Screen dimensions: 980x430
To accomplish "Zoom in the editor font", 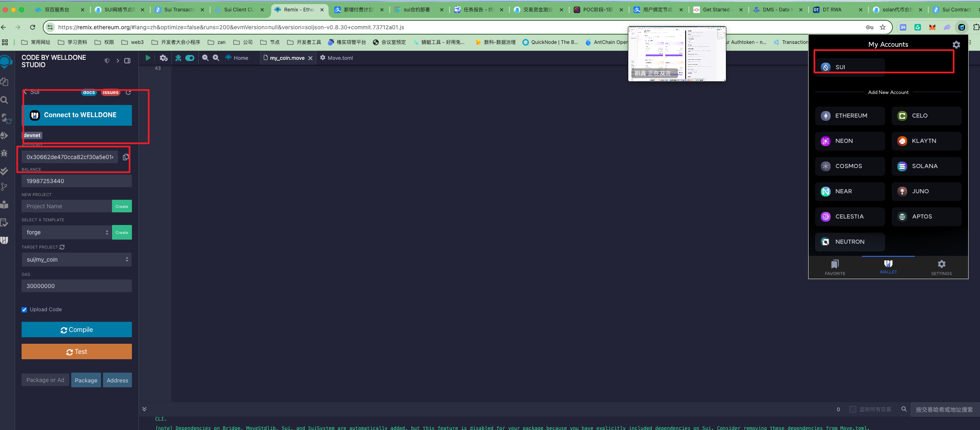I will [216, 58].
